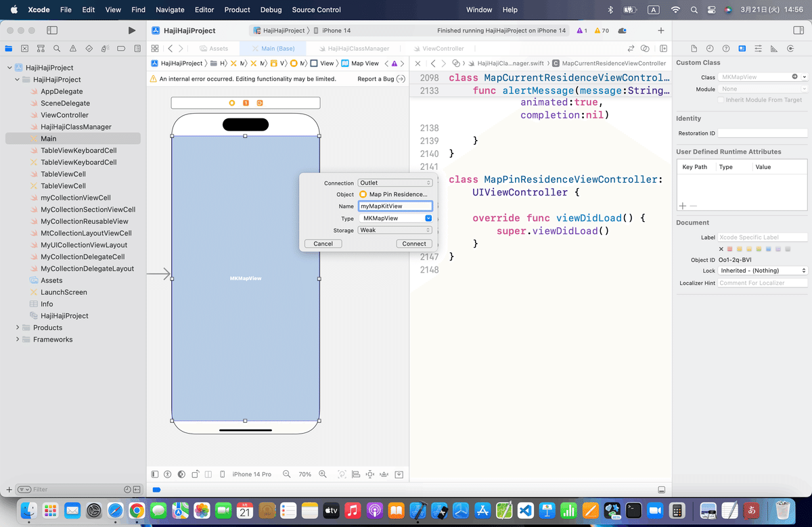
Task: Open the Symbol navigator
Action: click(x=41, y=49)
